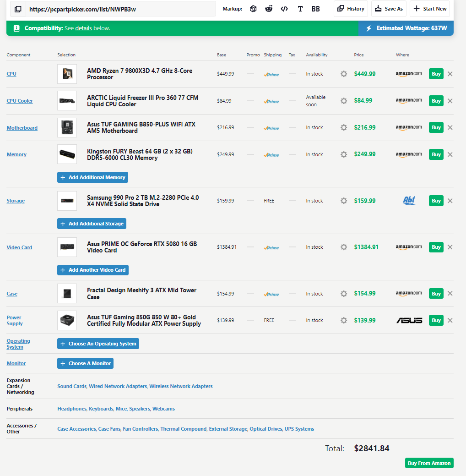The width and height of the screenshot is (466, 476).
Task: Remove the ARCTIC Liquid Freezer cooler
Action: (450, 101)
